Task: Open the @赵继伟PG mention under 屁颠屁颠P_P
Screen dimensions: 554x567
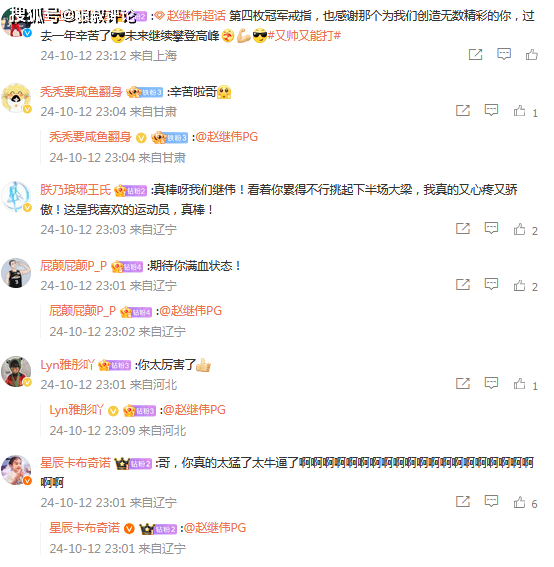Action: pyautogui.click(x=191, y=311)
